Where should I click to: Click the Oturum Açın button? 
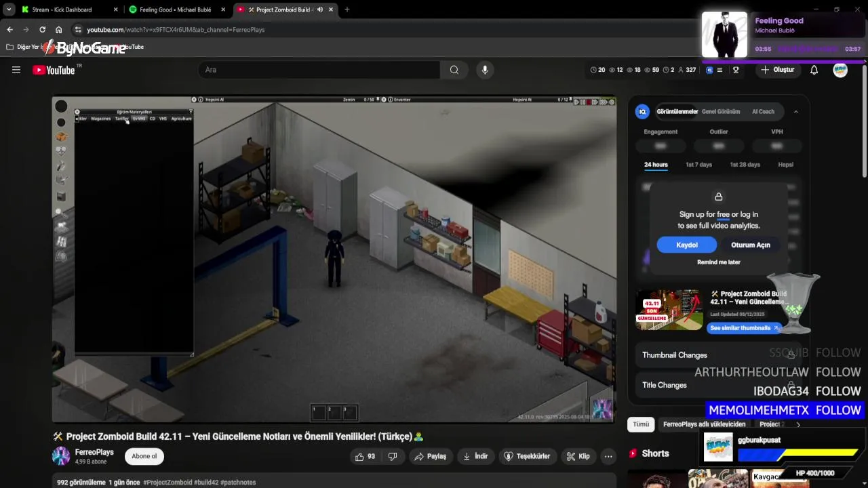tap(750, 245)
